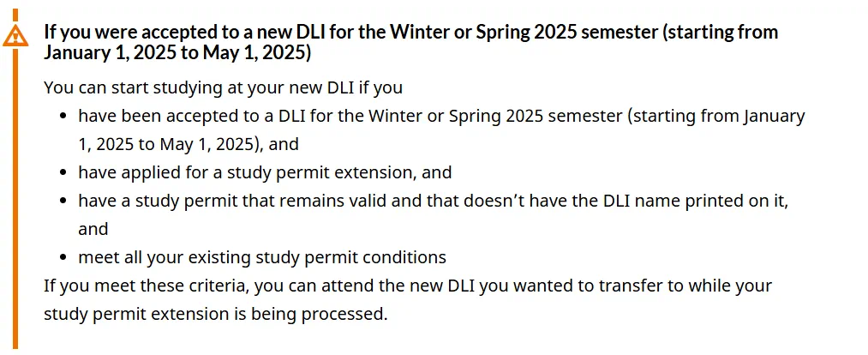Click the standalone 'and' line under third bullet
The image size is (868, 355).
point(93,229)
